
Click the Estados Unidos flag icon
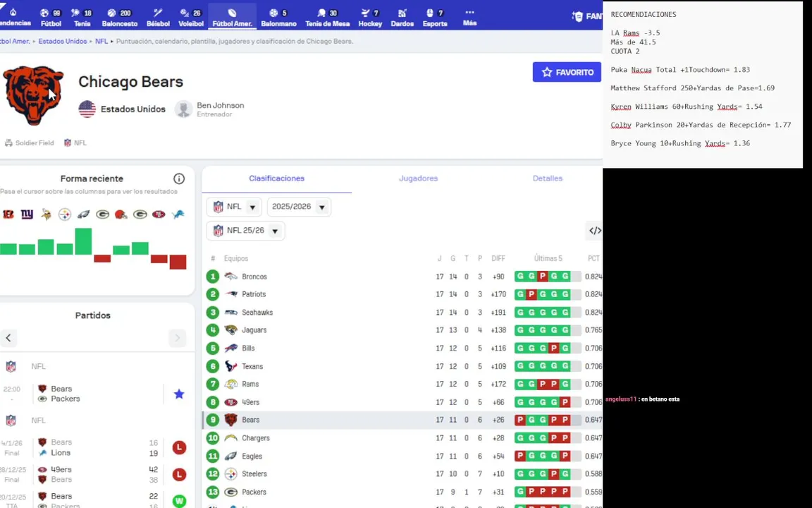(x=87, y=109)
